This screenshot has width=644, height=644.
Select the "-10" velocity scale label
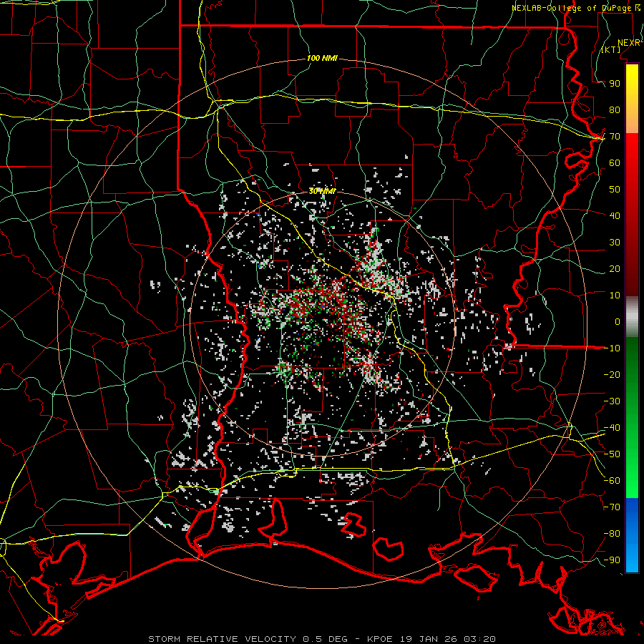click(x=612, y=348)
